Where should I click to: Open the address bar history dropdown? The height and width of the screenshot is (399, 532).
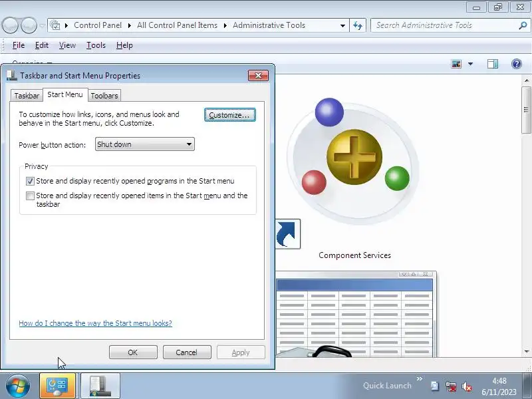[x=342, y=25]
